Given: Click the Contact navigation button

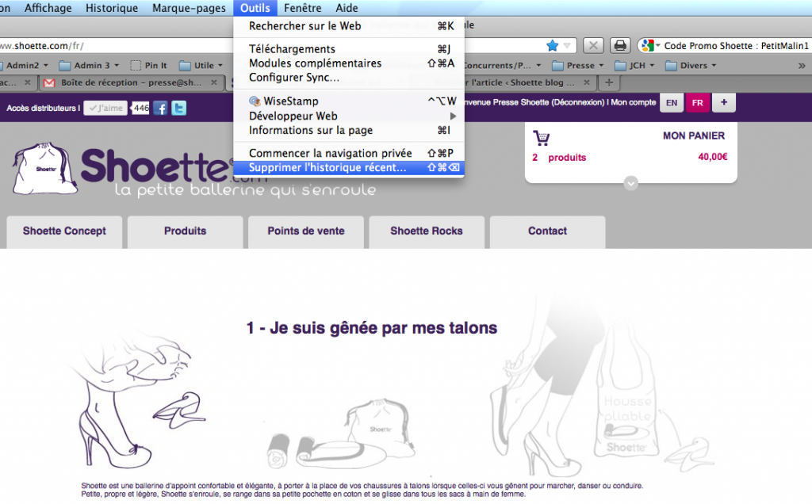Looking at the screenshot, I should click(547, 231).
